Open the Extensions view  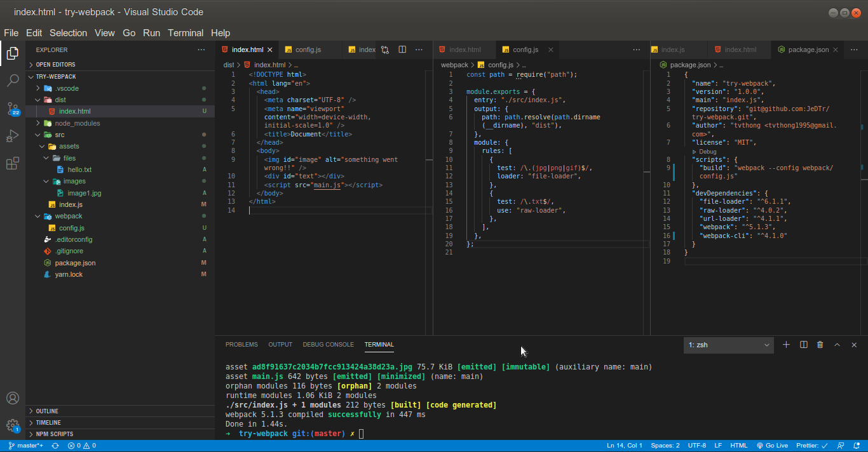(13, 164)
